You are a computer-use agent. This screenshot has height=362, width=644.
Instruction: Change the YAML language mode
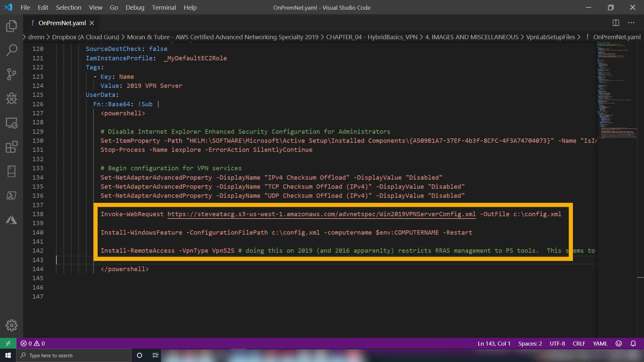coord(600,344)
